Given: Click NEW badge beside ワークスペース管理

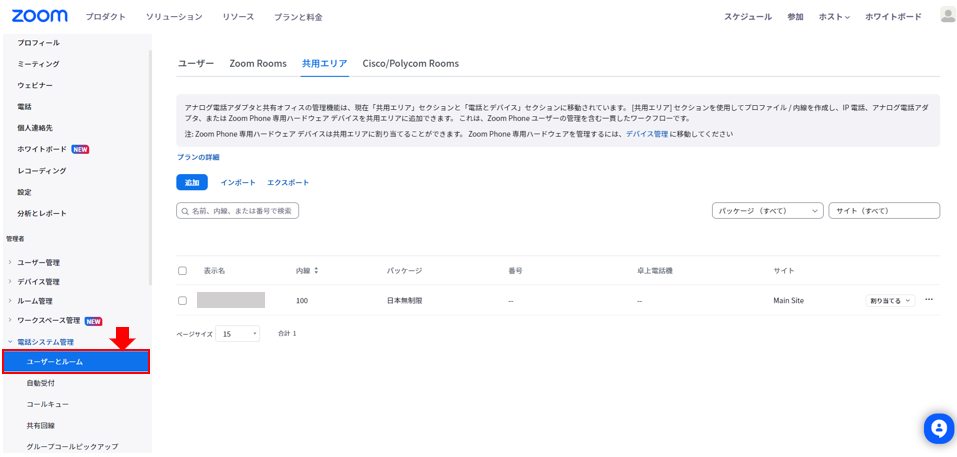Looking at the screenshot, I should pos(93,321).
